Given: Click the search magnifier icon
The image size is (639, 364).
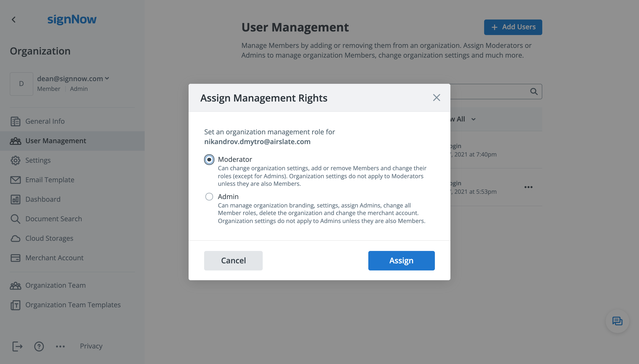Looking at the screenshot, I should click(534, 92).
